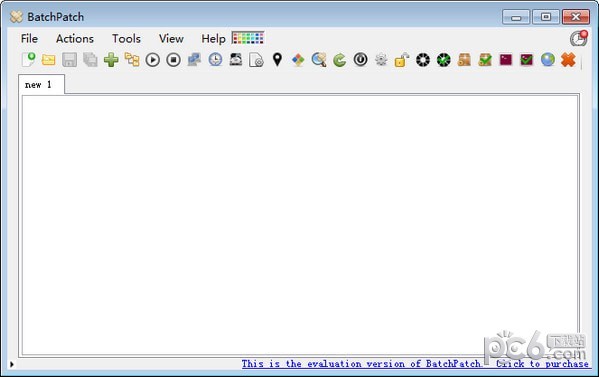Viewport: 599px width, 377px height.
Task: Open the scheduler via blue clock icon
Action: 215,60
